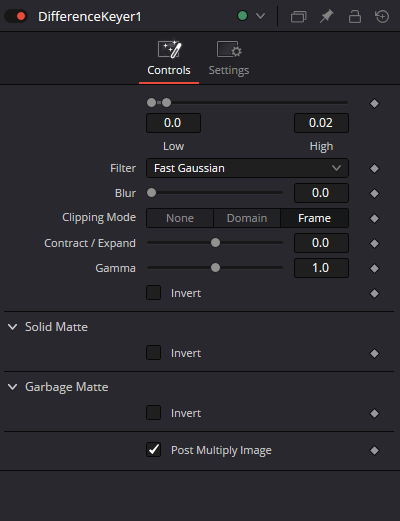Click the Blur value field
The image size is (400, 521).
point(321,193)
